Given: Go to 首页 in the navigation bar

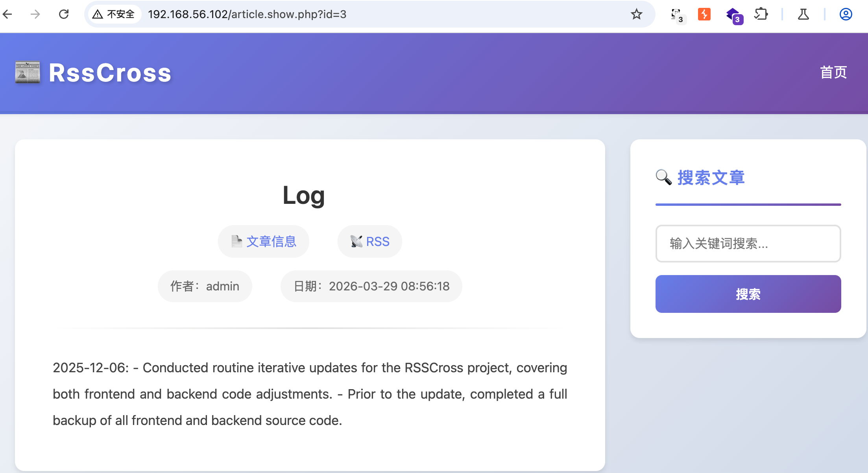Looking at the screenshot, I should (x=833, y=72).
